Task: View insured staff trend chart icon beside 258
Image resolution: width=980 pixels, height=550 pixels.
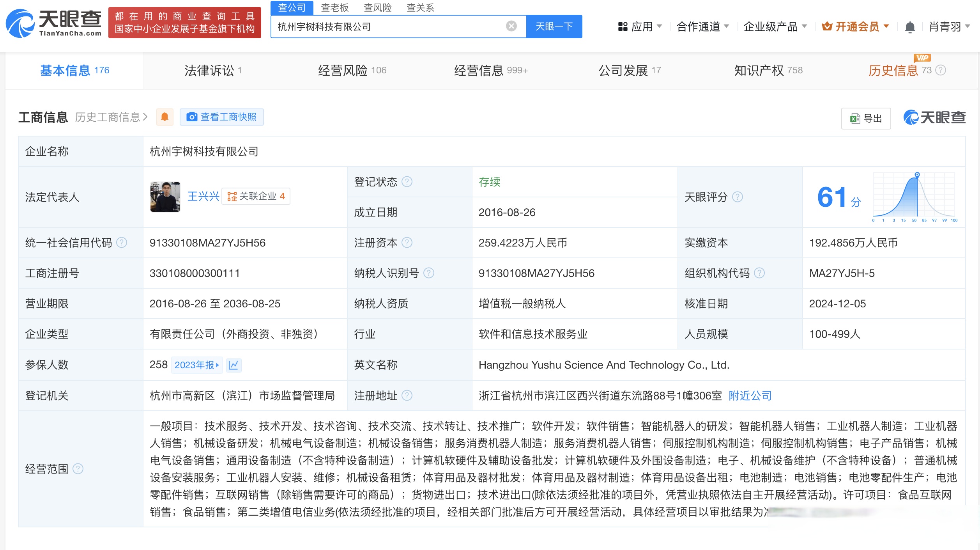Action: tap(234, 365)
